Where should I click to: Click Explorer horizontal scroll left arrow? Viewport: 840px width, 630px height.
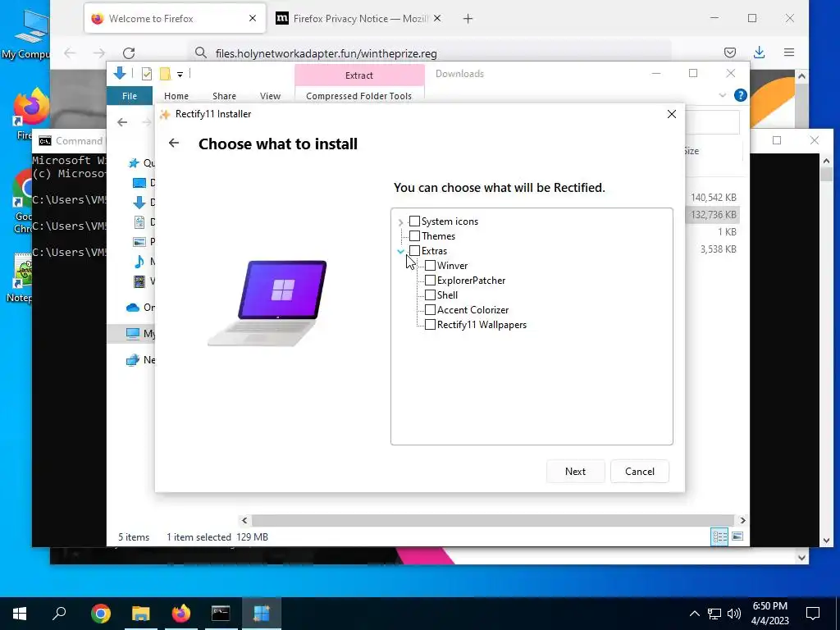pyautogui.click(x=244, y=520)
